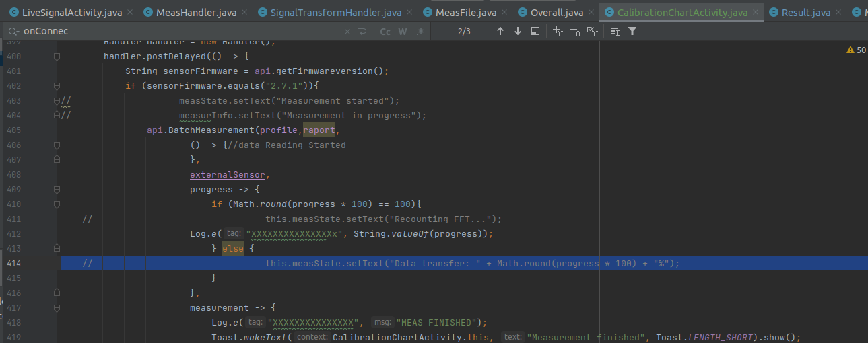
Task: Select all search occurrences
Action: (x=592, y=32)
